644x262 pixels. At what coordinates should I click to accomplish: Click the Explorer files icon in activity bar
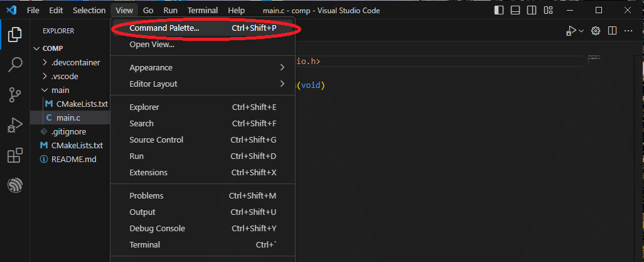pos(15,34)
